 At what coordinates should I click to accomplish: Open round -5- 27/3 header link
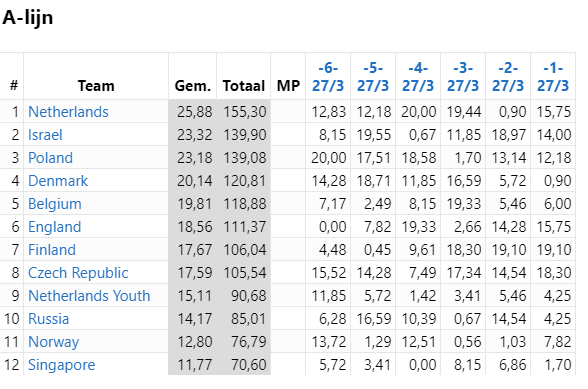click(x=373, y=77)
